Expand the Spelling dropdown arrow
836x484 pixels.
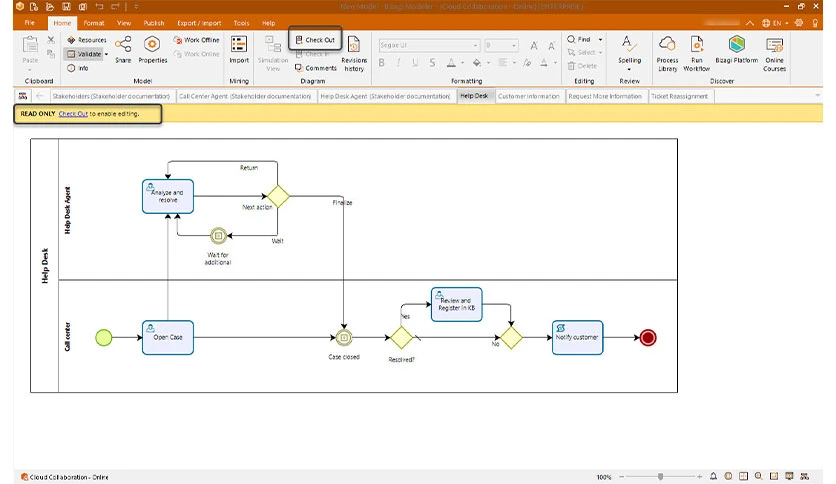coord(629,69)
